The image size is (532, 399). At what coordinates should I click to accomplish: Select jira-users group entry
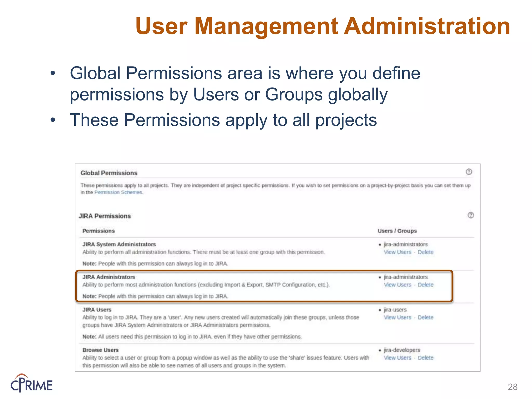pos(395,310)
